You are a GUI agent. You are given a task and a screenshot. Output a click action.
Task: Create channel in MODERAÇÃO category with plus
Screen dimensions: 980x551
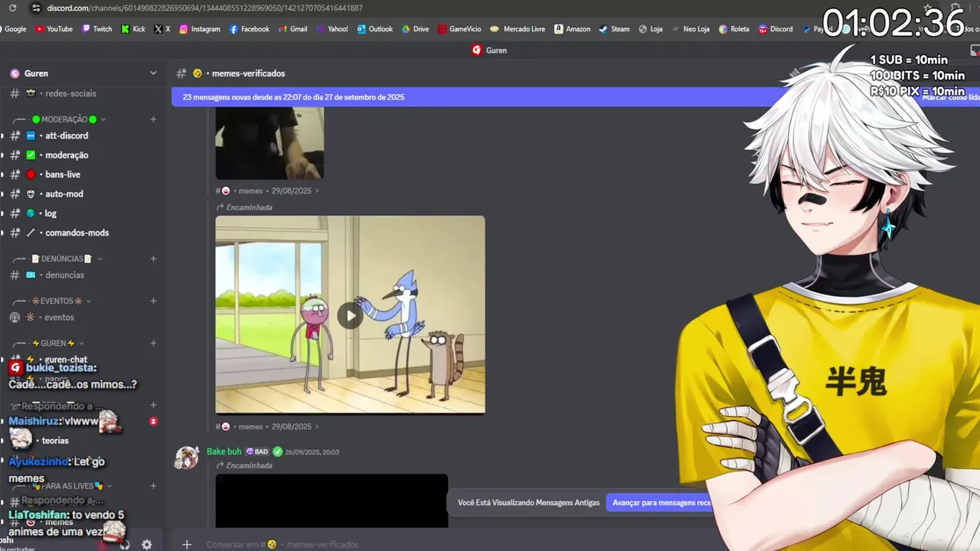153,119
